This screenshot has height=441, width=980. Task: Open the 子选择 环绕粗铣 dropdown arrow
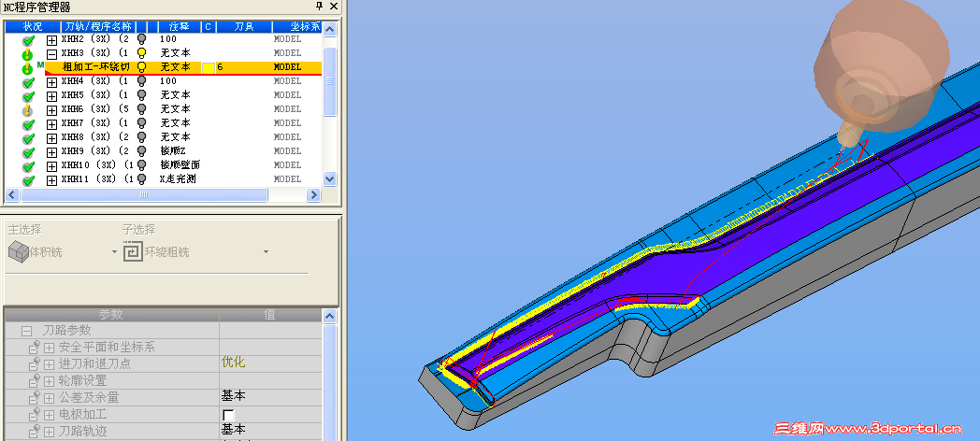[x=266, y=252]
